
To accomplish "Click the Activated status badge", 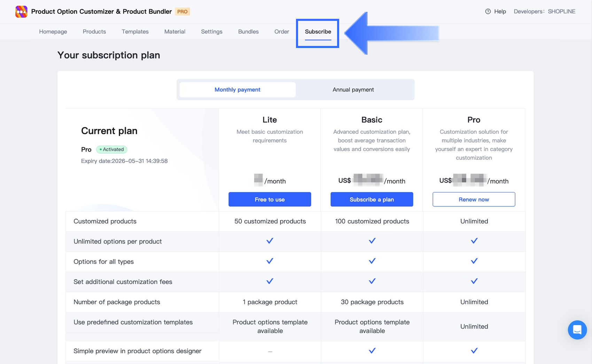I will (111, 149).
